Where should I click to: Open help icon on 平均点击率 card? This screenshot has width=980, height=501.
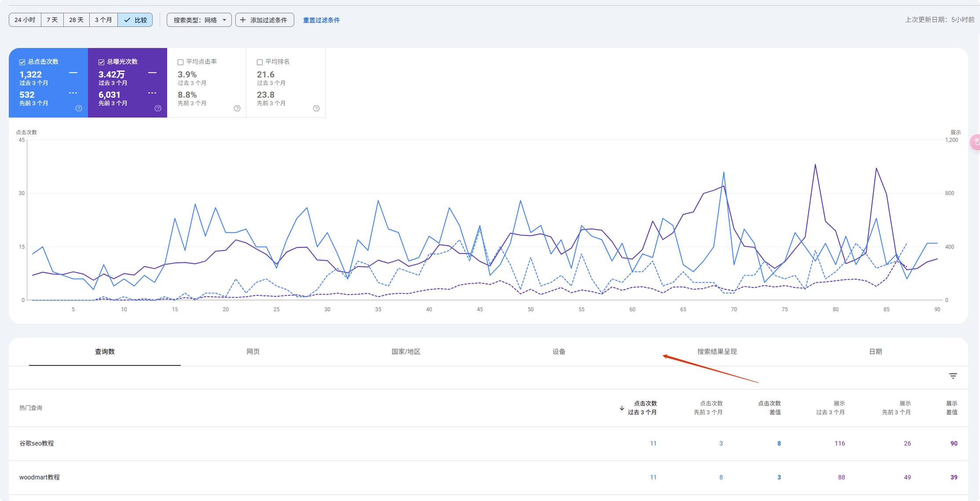point(237,108)
